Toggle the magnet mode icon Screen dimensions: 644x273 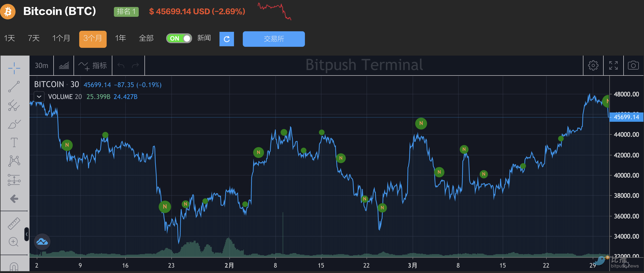coord(14,267)
